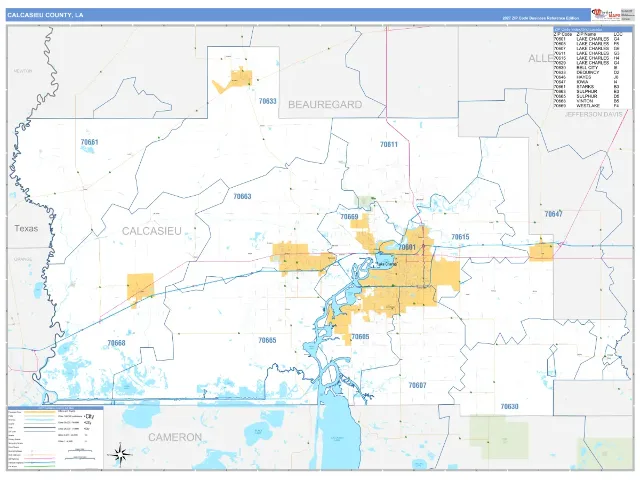Click the Texas state label
The width and height of the screenshot is (640, 480).
click(x=26, y=229)
